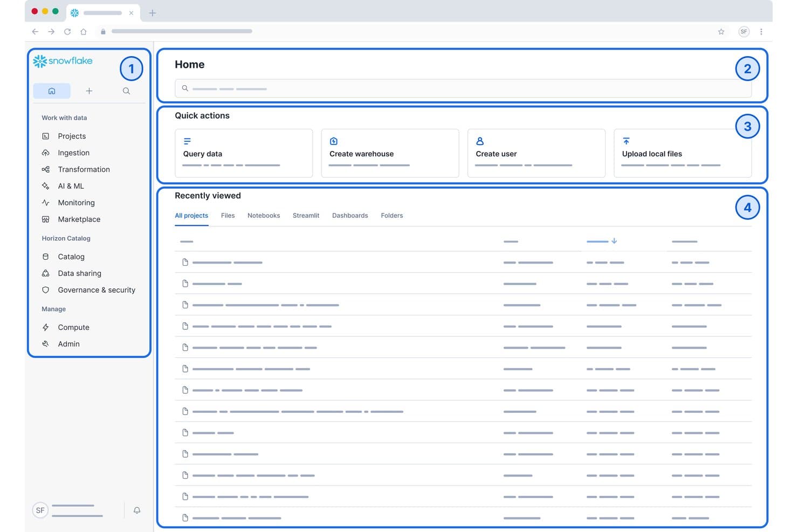Open the Home icon tab in sidebar

[52, 91]
